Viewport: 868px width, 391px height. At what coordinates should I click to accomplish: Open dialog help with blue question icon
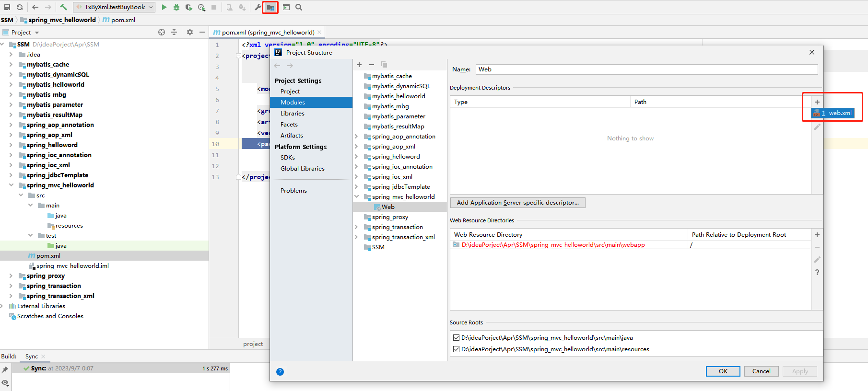[280, 372]
